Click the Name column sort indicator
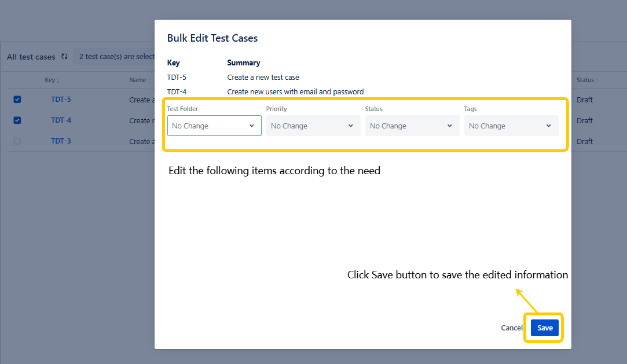The width and height of the screenshot is (627, 364). 149,81
